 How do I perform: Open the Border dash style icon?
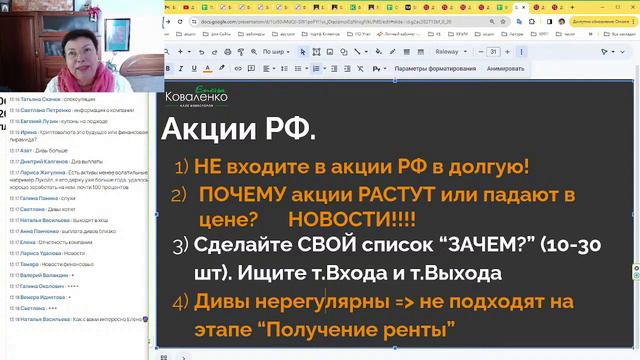coord(420,52)
